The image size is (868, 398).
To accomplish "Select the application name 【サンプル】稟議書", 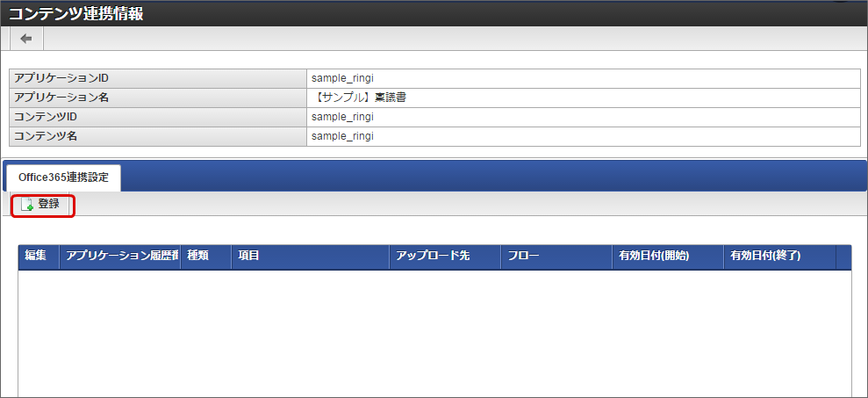I will [360, 98].
